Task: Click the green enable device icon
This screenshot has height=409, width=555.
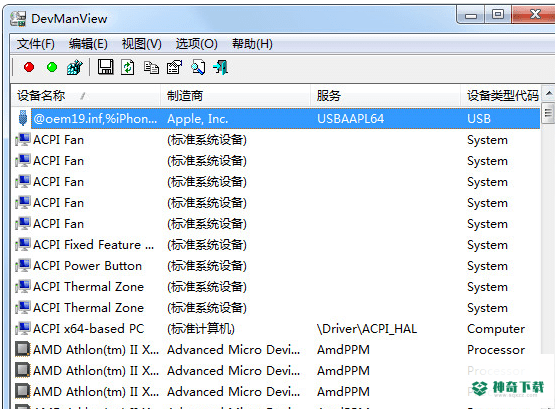Action: [x=52, y=67]
